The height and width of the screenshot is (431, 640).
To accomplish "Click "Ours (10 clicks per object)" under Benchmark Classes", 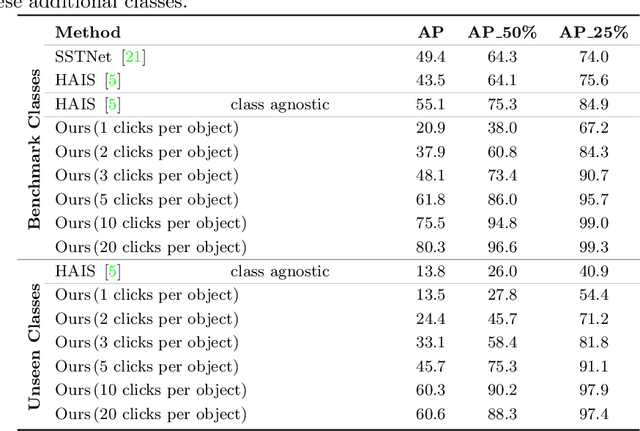I will (150, 223).
